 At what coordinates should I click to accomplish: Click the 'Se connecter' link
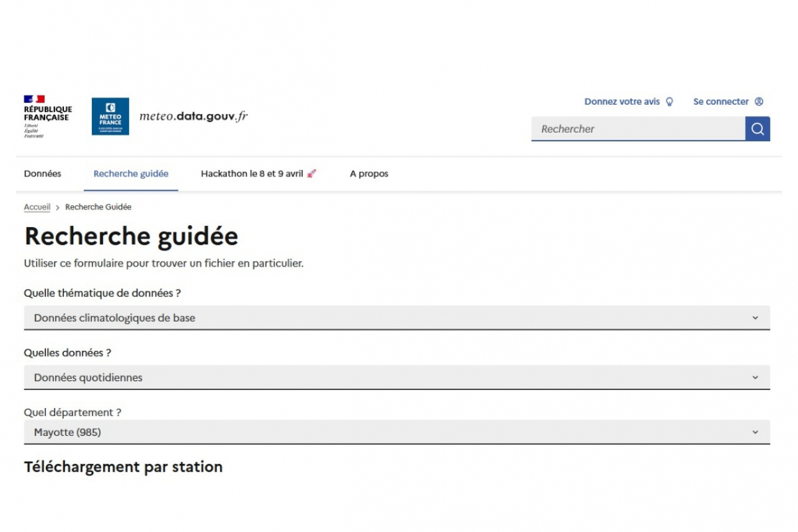720,102
